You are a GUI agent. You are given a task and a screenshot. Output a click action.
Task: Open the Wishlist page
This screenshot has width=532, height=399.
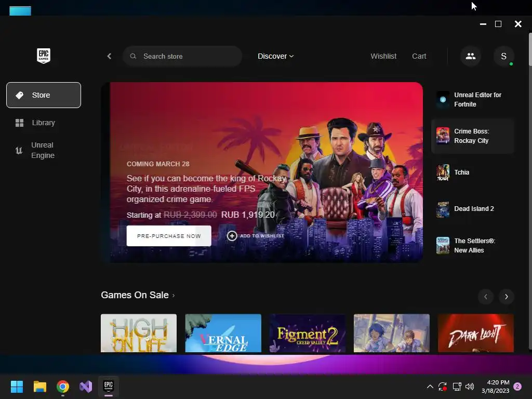(x=383, y=56)
